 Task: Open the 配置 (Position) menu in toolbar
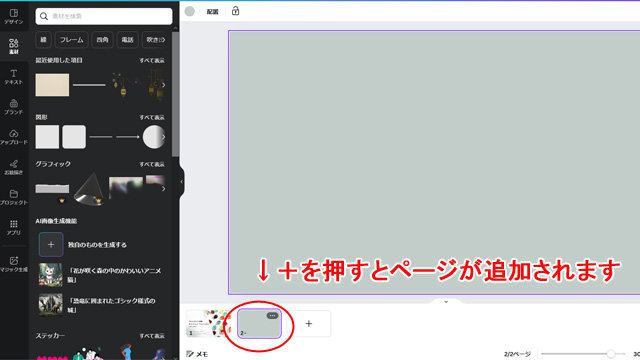(x=212, y=12)
